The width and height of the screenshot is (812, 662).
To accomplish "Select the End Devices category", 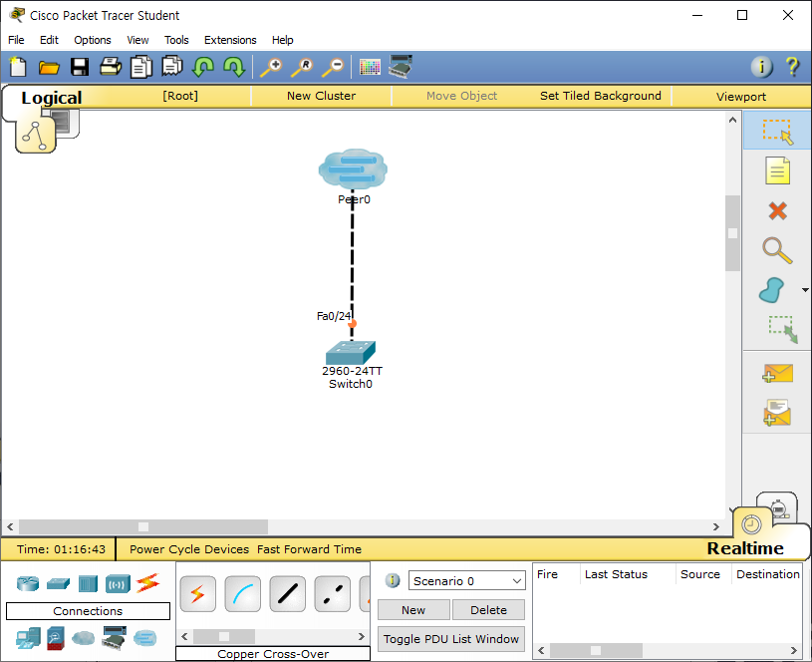I will [x=28, y=638].
